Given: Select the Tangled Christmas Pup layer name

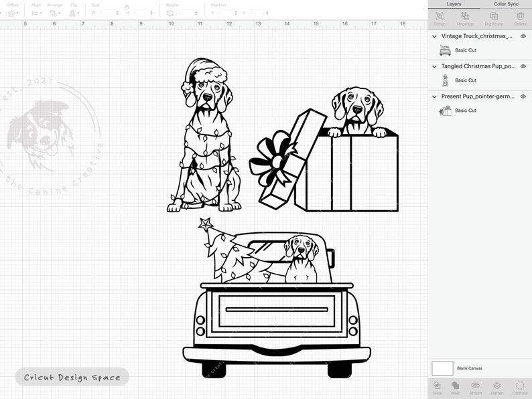Looking at the screenshot, I should [478, 66].
